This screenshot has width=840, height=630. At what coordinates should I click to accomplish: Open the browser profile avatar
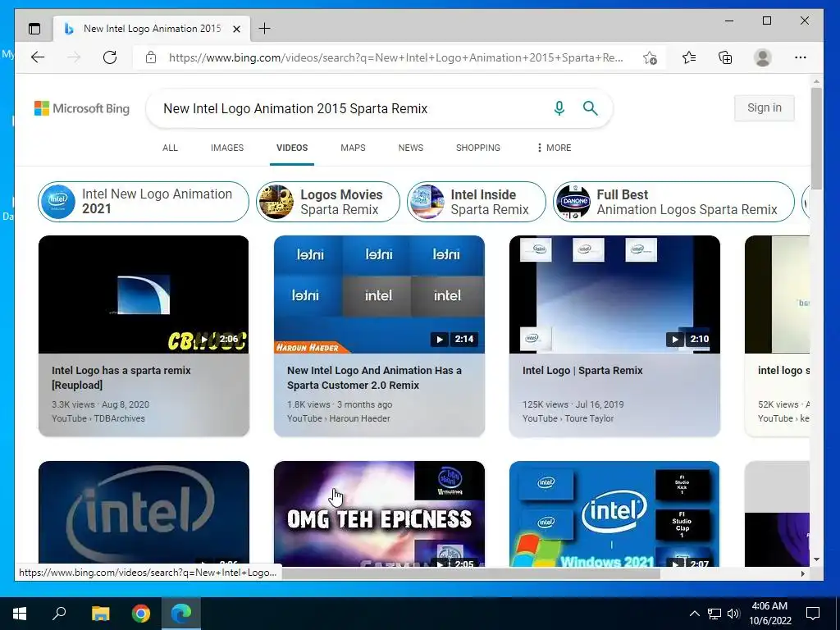[x=763, y=57]
